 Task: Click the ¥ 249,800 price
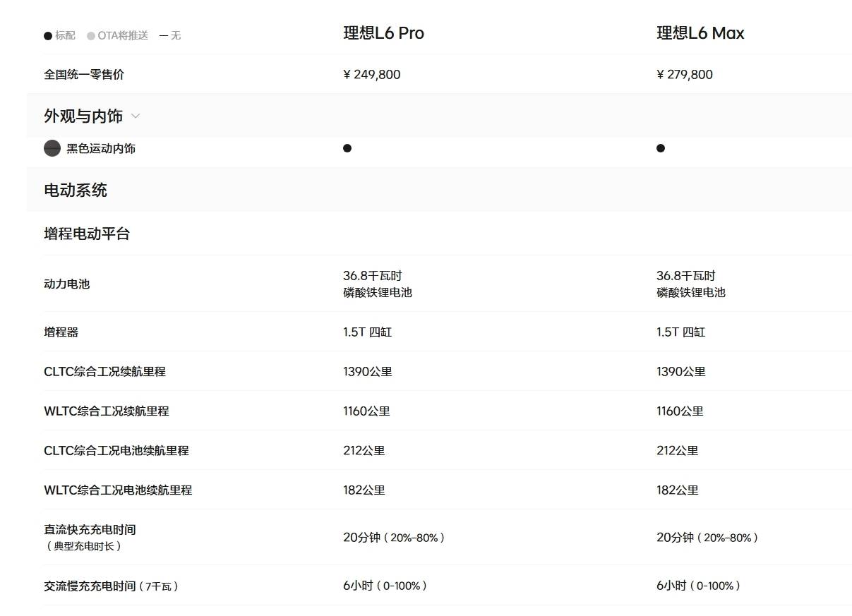pyautogui.click(x=372, y=75)
